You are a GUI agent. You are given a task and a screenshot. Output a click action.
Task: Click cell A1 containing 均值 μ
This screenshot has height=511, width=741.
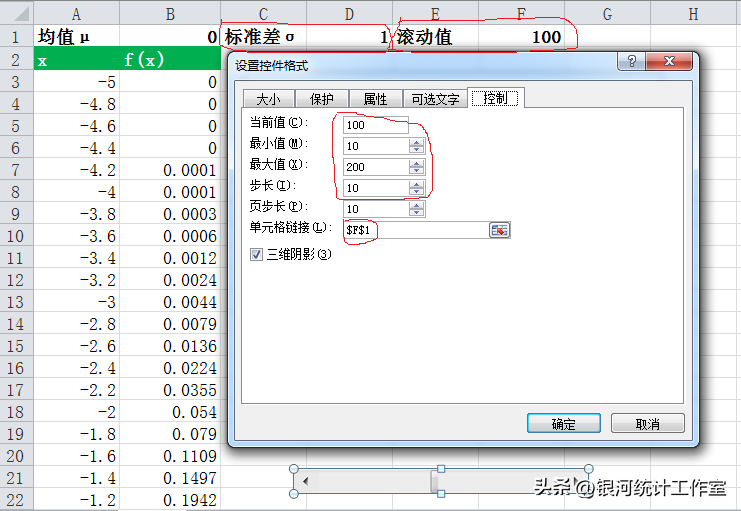point(77,36)
